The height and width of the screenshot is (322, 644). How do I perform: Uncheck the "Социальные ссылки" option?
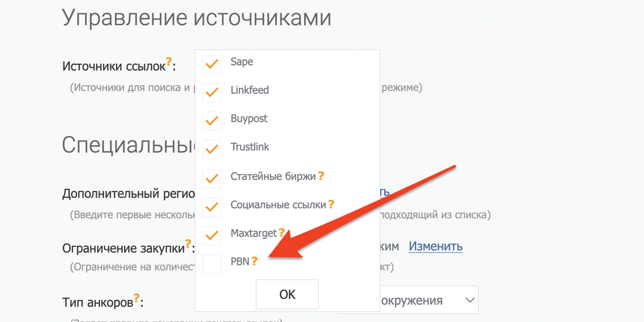pyautogui.click(x=211, y=207)
